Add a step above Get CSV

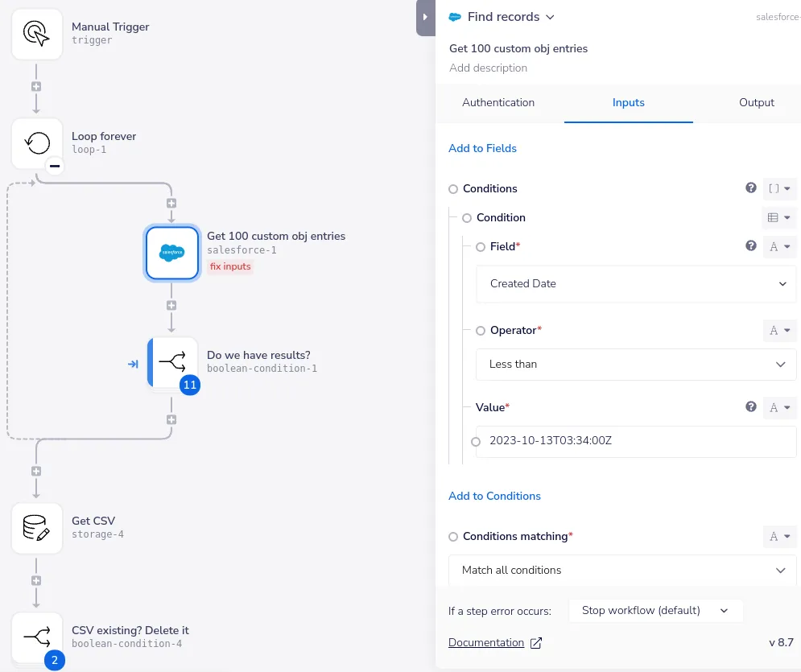click(36, 472)
